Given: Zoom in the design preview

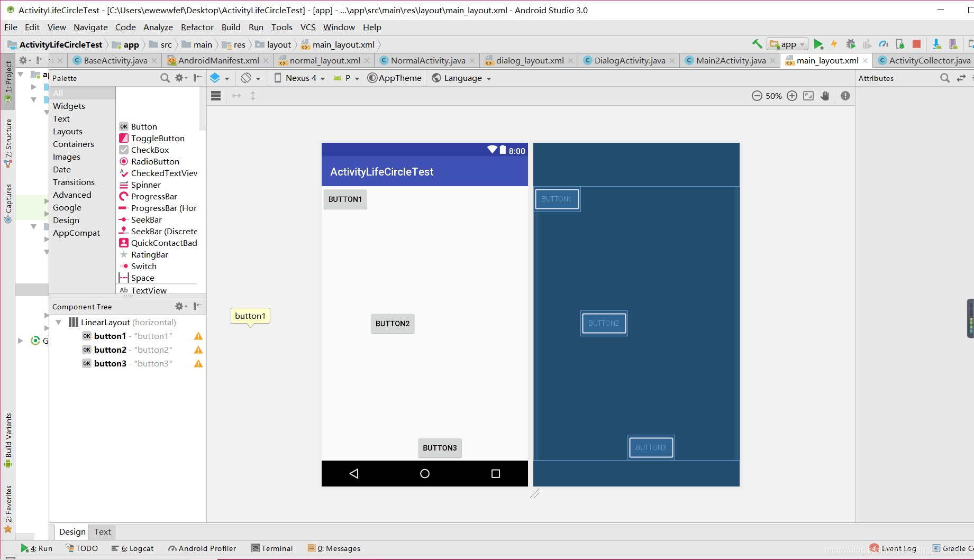Looking at the screenshot, I should (x=792, y=96).
